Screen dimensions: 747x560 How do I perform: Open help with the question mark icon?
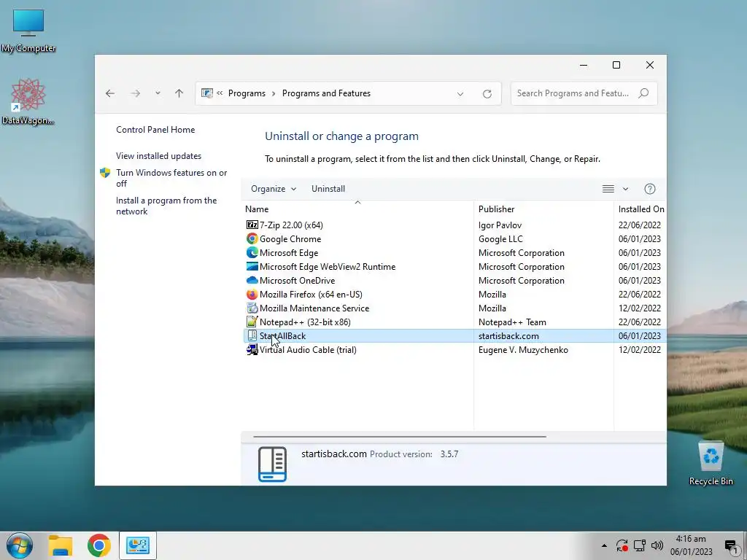coord(650,189)
